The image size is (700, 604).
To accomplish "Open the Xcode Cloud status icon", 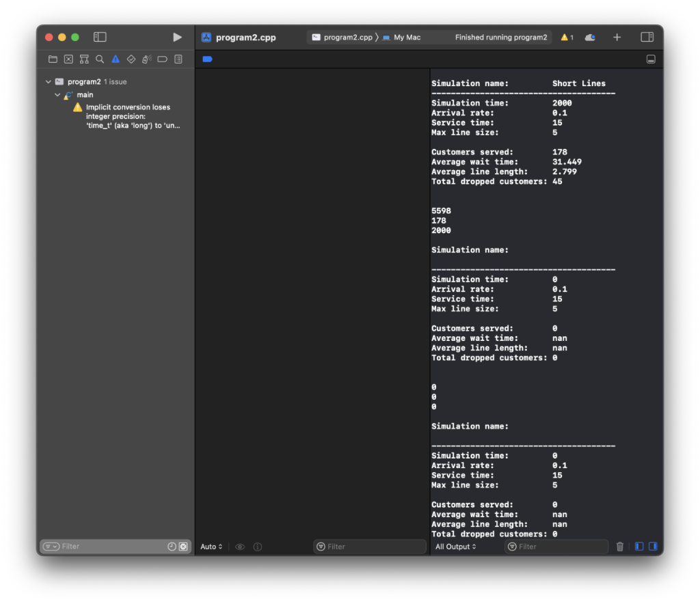I will [x=590, y=38].
